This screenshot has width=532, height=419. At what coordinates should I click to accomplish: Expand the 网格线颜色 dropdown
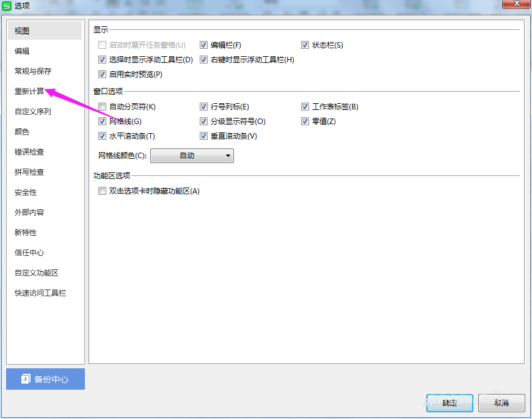[192, 156]
